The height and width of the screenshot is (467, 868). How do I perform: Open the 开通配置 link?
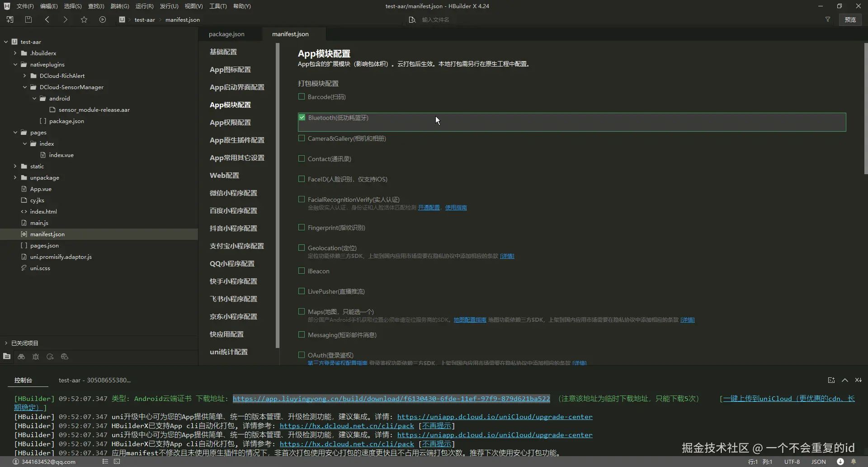tap(429, 208)
